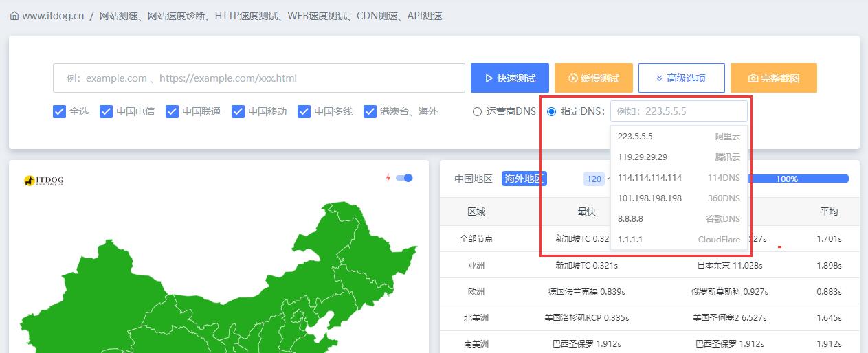This screenshot has height=353, width=868.
Task: Toggle the blue switch above the map
Action: coord(404,178)
